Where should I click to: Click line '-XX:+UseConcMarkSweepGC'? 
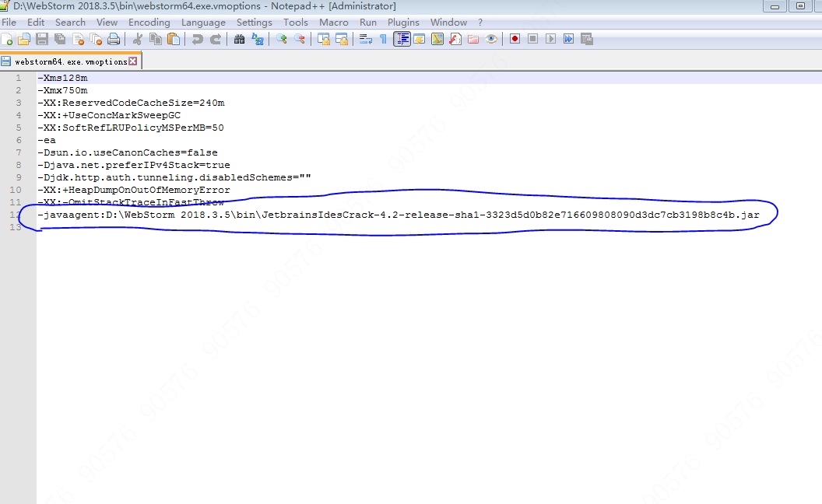click(109, 115)
